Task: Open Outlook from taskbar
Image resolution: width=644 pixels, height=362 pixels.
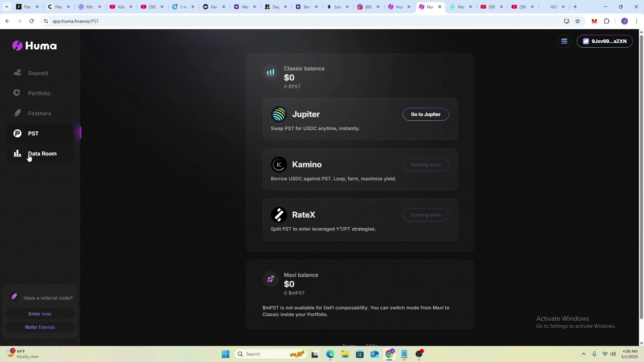Action: point(374,354)
